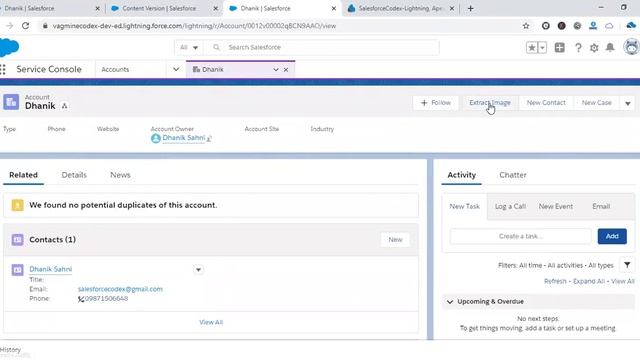Switch to the Activity tab
The image size is (640, 360).
tap(462, 175)
